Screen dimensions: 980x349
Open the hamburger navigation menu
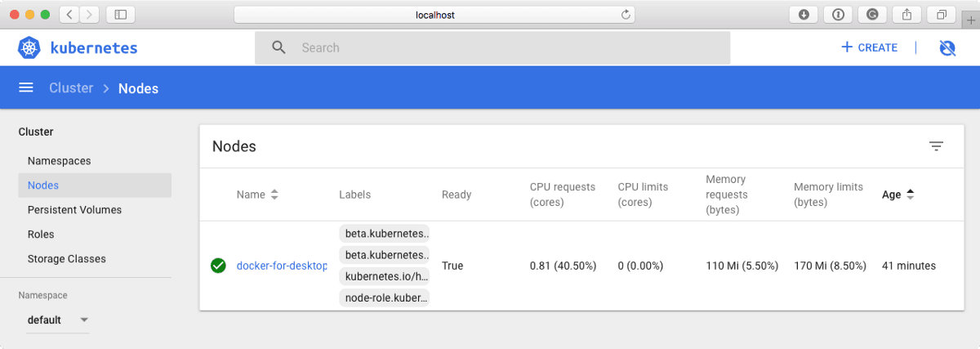[x=26, y=88]
